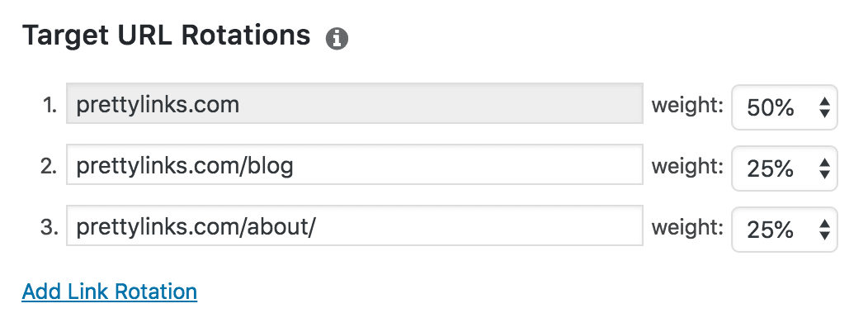This screenshot has width=868, height=332.
Task: Focus the prettylinks.com/blog URL field
Action: pos(354,164)
